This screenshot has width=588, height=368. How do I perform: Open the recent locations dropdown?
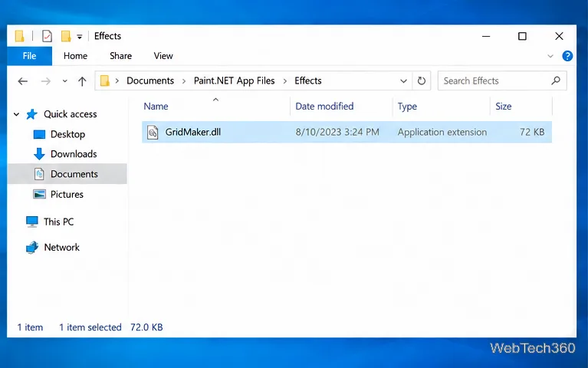coord(65,81)
